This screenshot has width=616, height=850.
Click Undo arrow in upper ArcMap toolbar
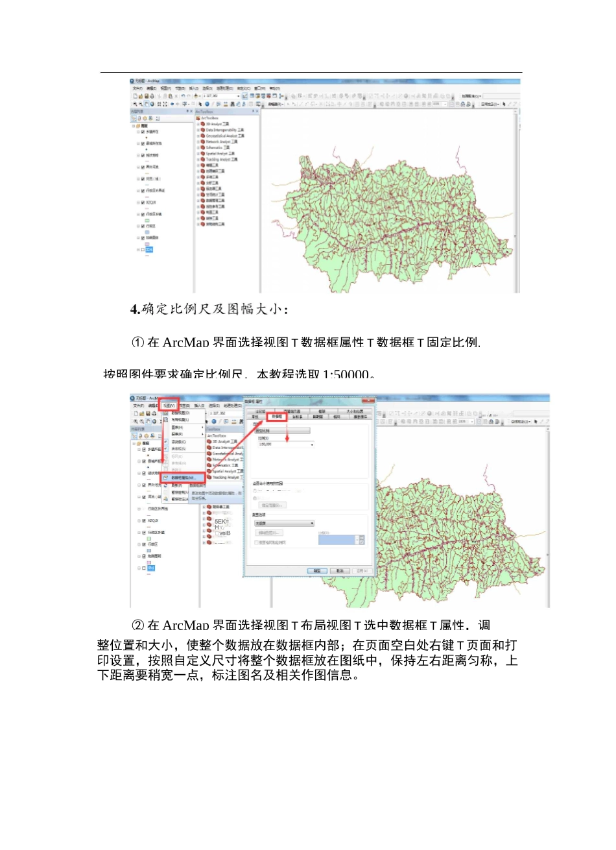coord(183,96)
